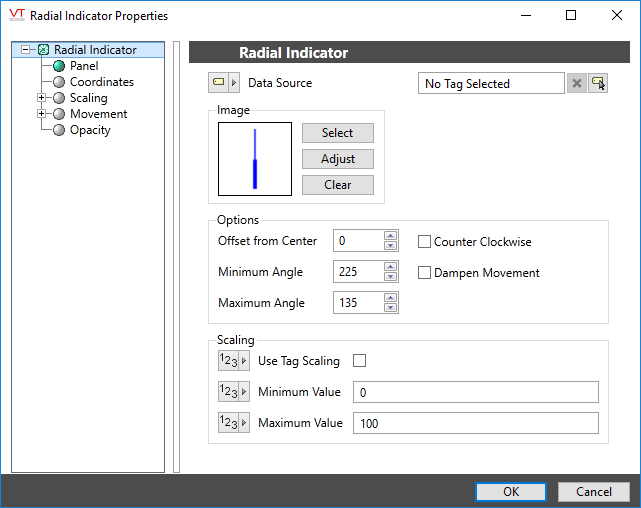Image resolution: width=641 pixels, height=508 pixels.
Task: Click the blue needle image preview
Action: tap(255, 159)
